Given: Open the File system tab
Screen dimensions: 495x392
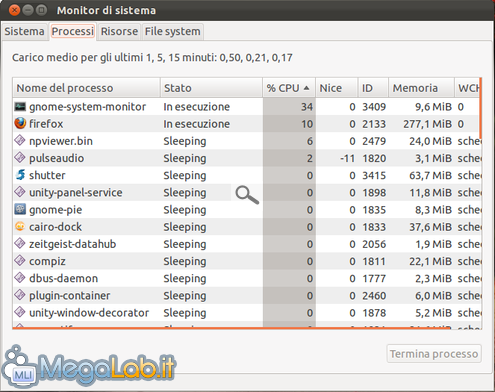Looking at the screenshot, I should [173, 31].
